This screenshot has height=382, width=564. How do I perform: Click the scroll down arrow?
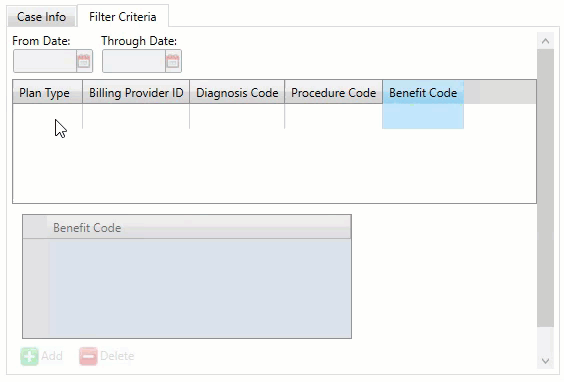point(545,361)
